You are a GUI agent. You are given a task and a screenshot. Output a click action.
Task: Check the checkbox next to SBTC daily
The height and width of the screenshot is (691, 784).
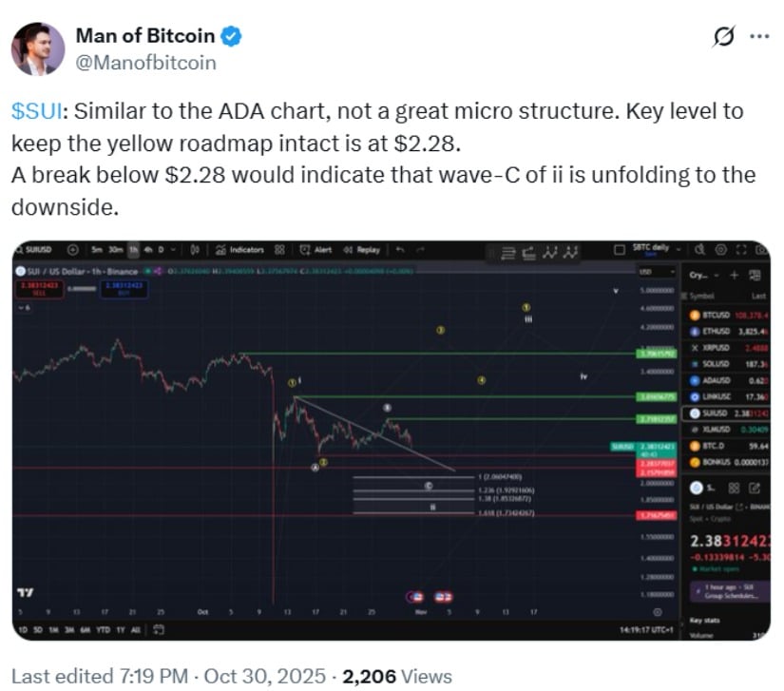(x=620, y=249)
